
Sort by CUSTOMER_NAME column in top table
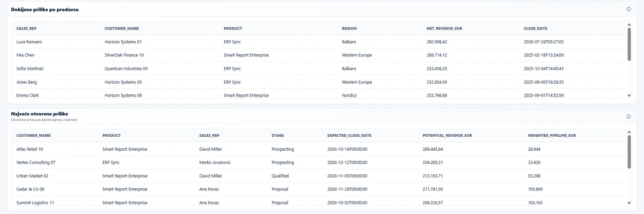pos(122,28)
